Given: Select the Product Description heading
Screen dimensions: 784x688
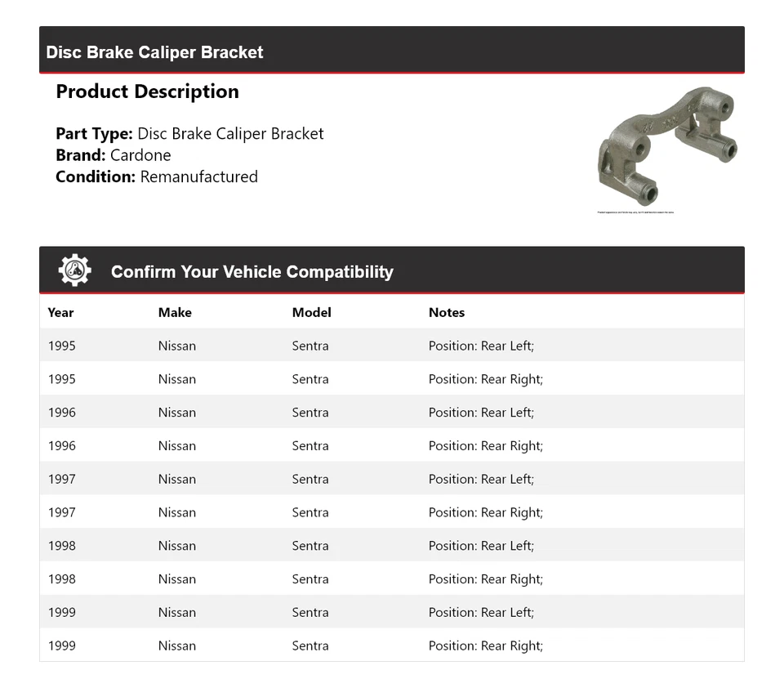Looking at the screenshot, I should point(147,92).
